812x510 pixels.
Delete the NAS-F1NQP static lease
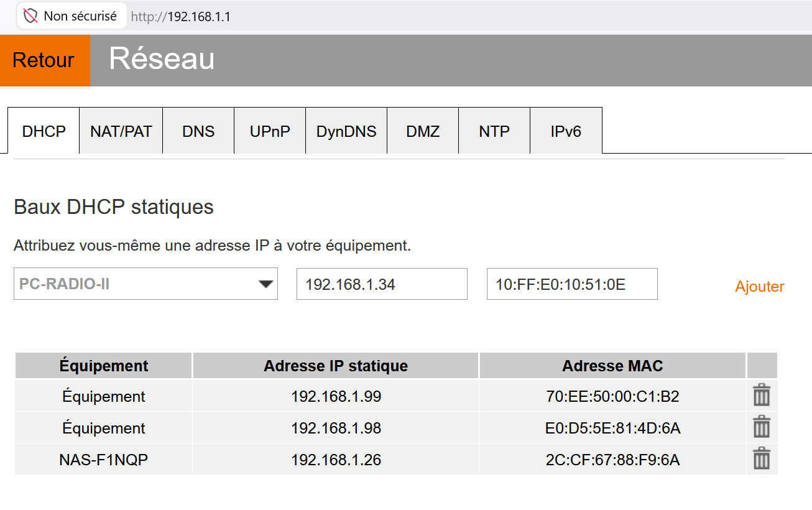pyautogui.click(x=762, y=459)
